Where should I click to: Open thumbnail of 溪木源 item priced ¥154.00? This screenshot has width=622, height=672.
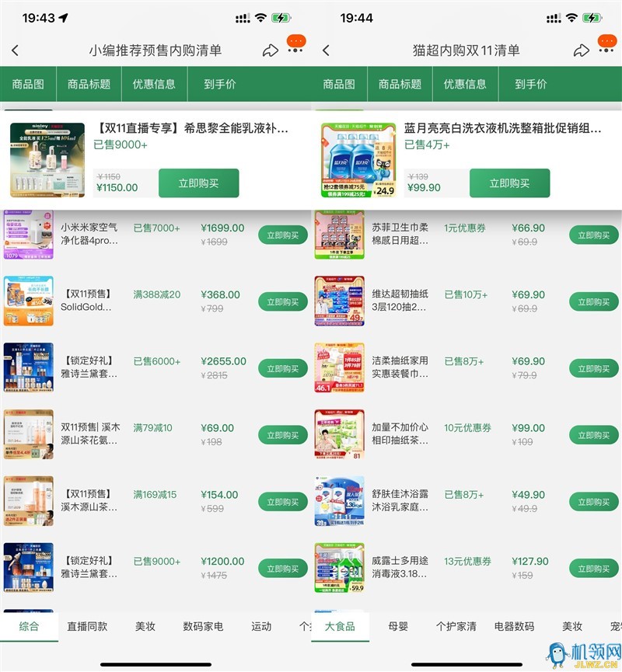point(28,500)
